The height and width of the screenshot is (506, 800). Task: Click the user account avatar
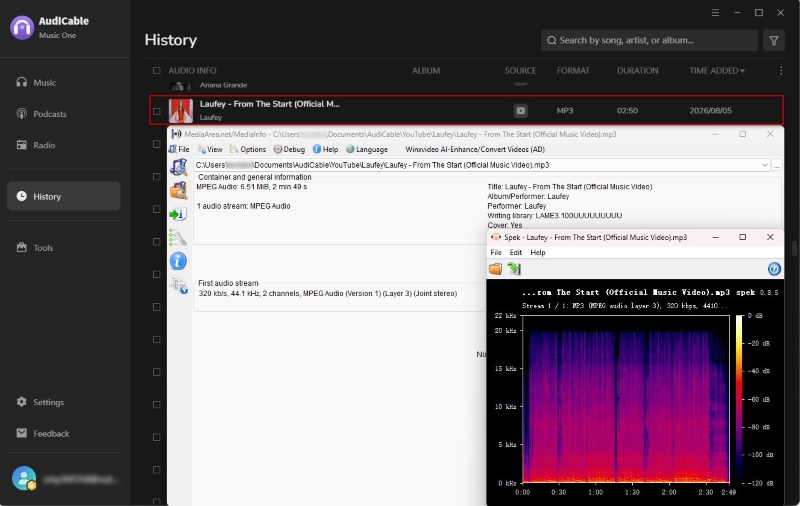[x=23, y=479]
